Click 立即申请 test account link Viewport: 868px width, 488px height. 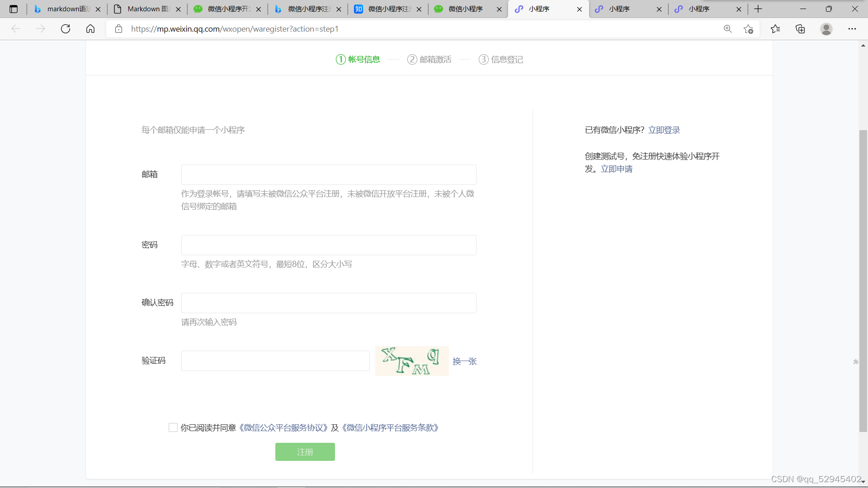point(617,169)
